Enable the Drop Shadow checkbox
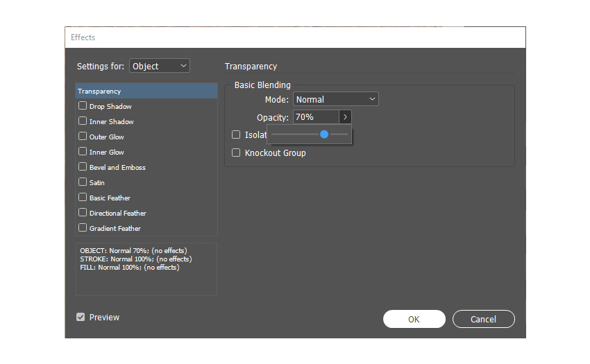590x364 pixels. [x=83, y=105]
